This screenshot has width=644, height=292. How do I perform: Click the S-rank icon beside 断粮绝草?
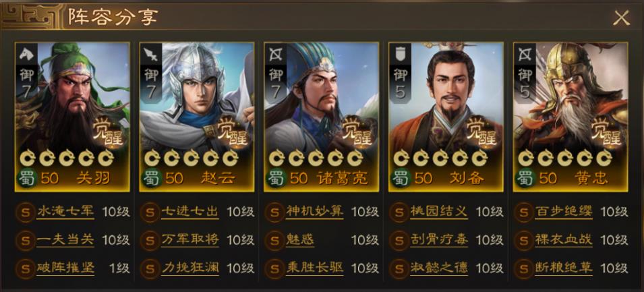point(523,268)
